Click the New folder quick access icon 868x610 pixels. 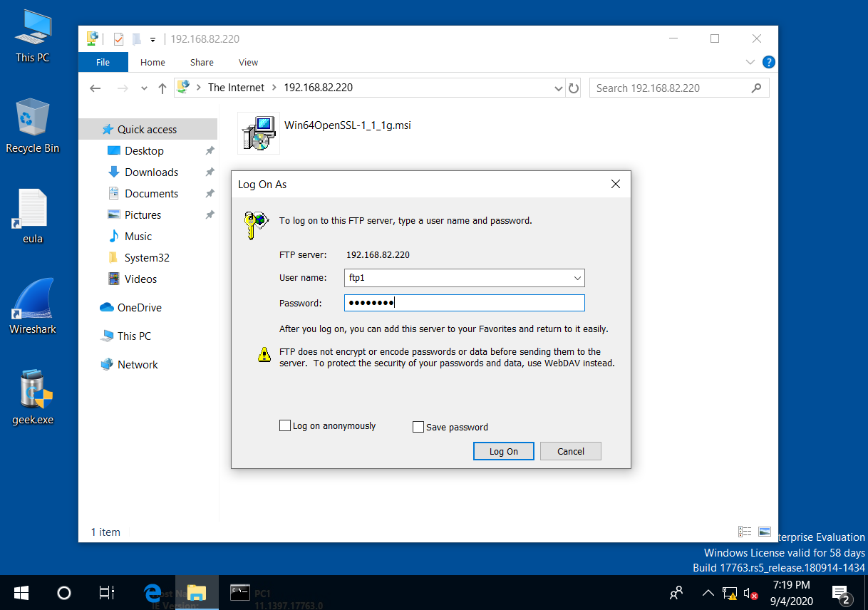point(136,39)
